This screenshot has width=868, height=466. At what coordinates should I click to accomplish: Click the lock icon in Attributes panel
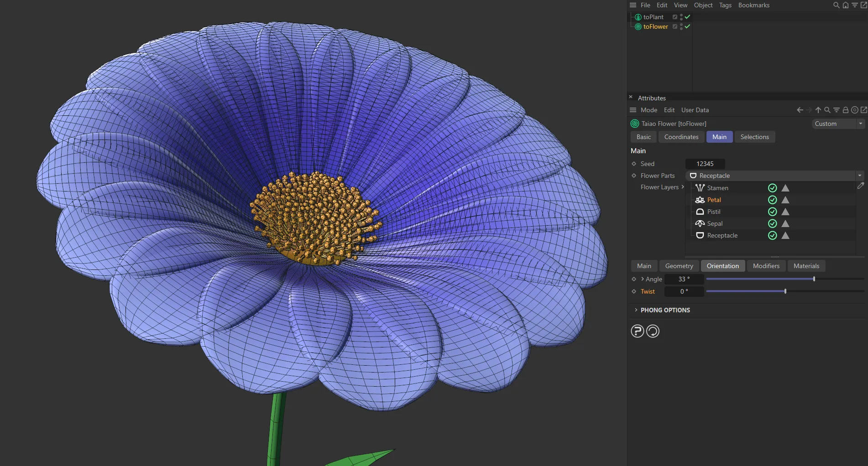click(x=846, y=110)
